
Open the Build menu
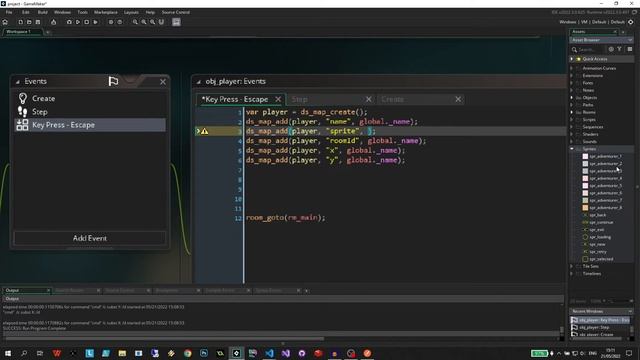coord(42,12)
